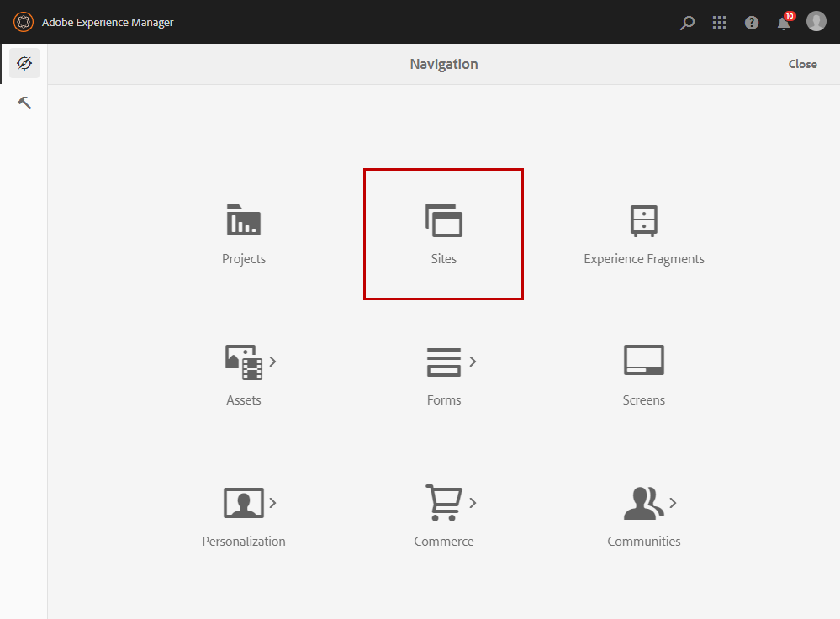
Task: Open the search magnifier icon
Action: (687, 23)
